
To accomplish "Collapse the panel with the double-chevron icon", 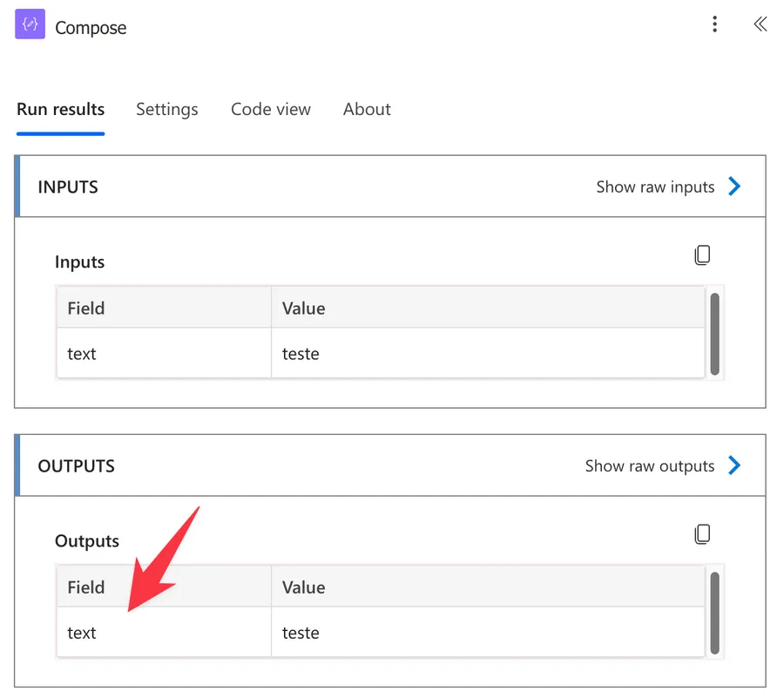I will [760, 24].
